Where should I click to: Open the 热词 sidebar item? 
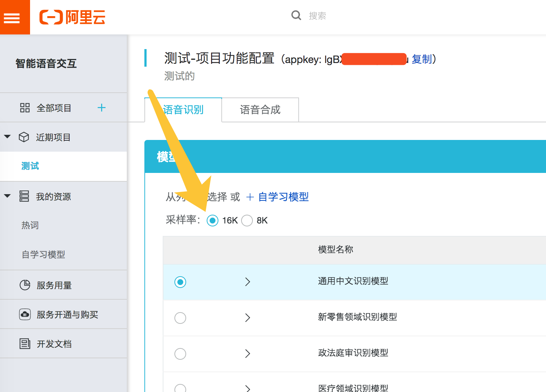coord(30,225)
